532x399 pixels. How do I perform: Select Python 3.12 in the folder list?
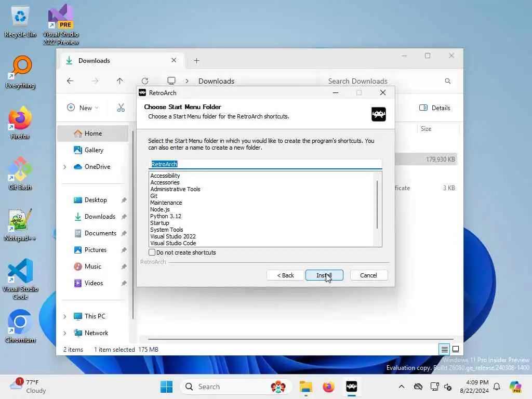(166, 216)
